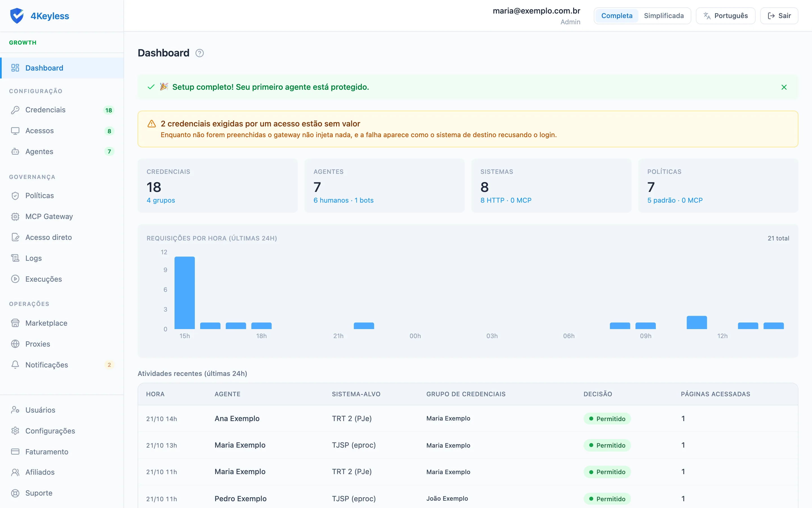
Task: Open Credenciais in the sidebar
Action: click(62, 110)
